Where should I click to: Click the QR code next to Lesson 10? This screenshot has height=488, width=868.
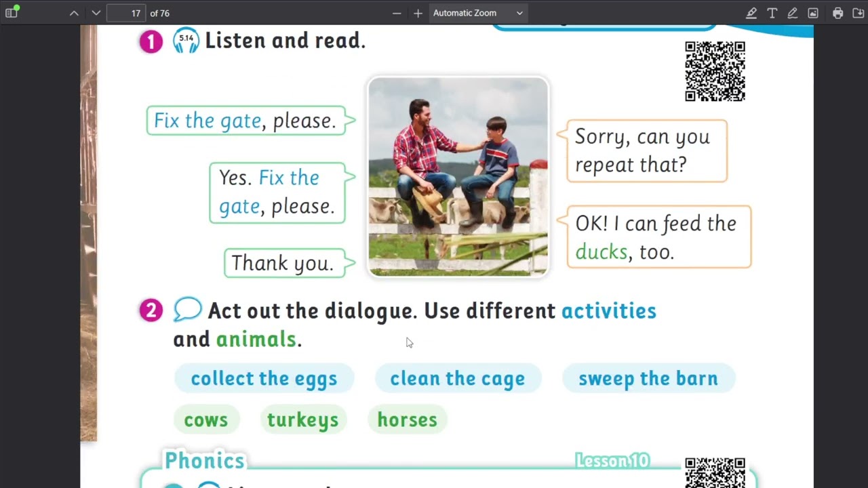click(715, 472)
